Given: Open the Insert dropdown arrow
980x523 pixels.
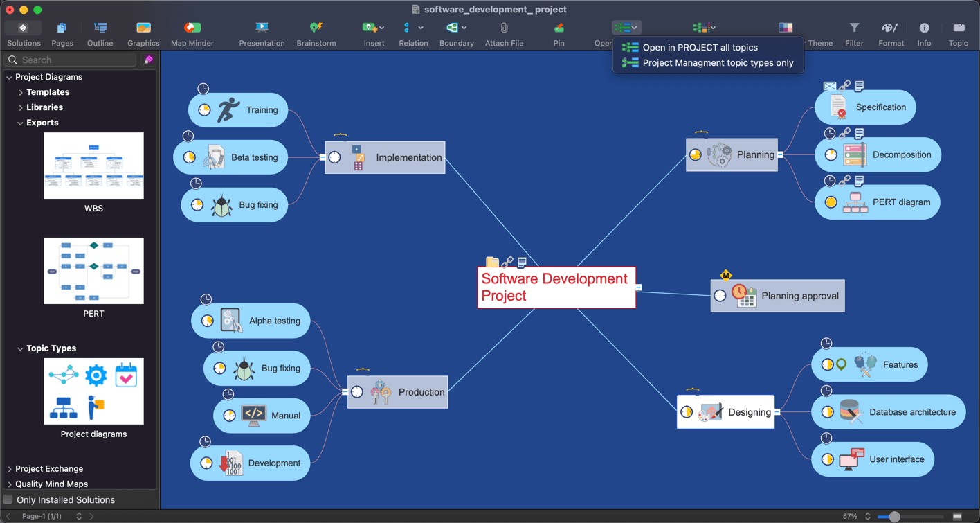Looking at the screenshot, I should [x=382, y=28].
